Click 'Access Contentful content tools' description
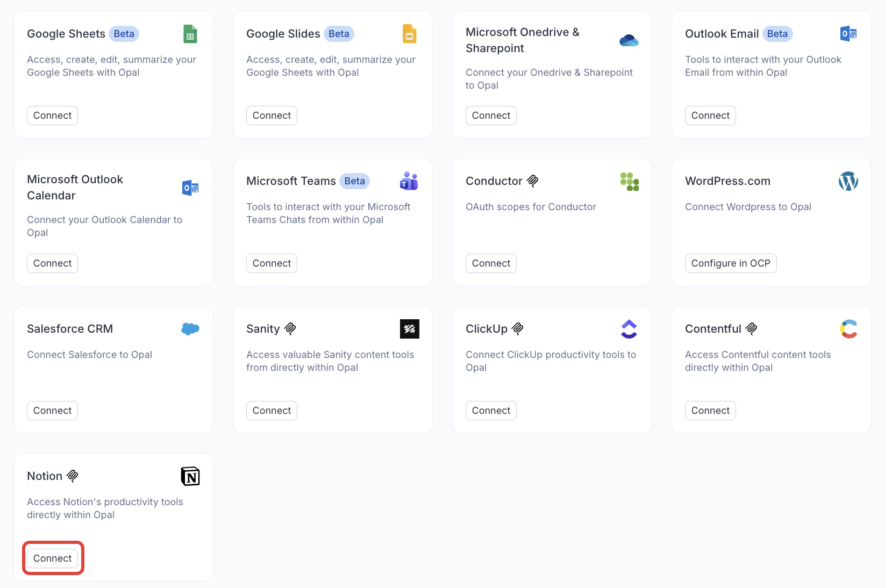This screenshot has height=588, width=885. pos(758,361)
